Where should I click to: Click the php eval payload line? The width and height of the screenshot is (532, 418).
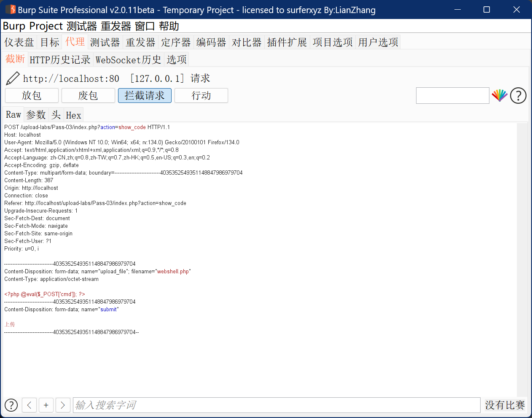tap(45, 294)
